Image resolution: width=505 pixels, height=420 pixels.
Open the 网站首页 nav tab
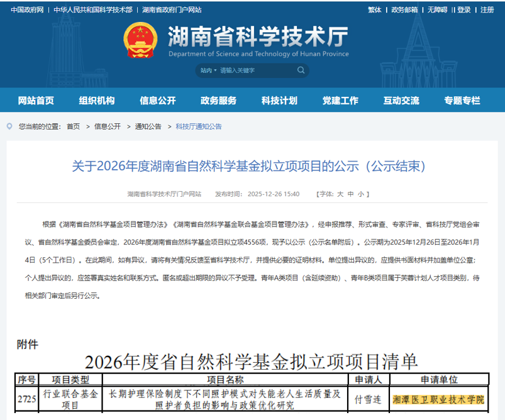36,101
